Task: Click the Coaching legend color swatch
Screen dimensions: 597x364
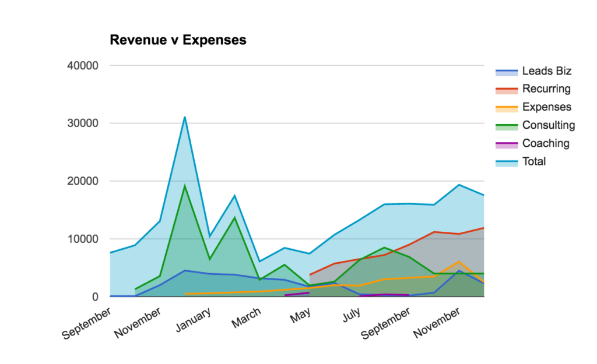Action: [x=507, y=145]
